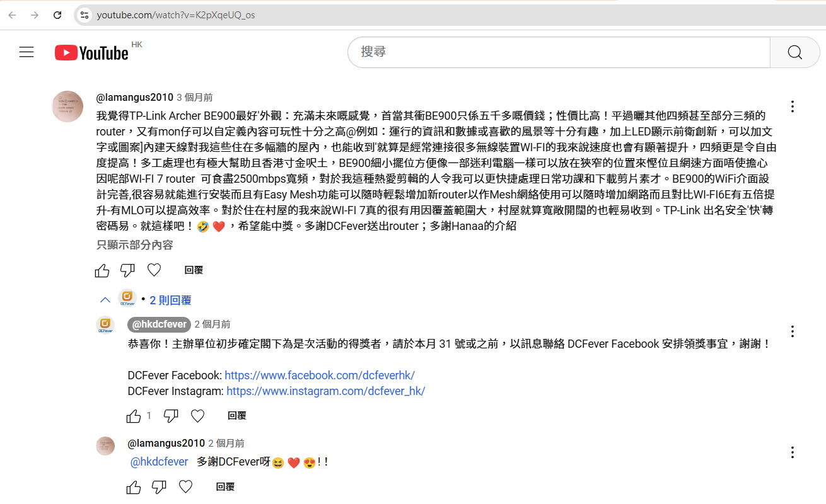Open @lamangus2010 name on bottom reply
826x504 pixels.
[x=166, y=444]
